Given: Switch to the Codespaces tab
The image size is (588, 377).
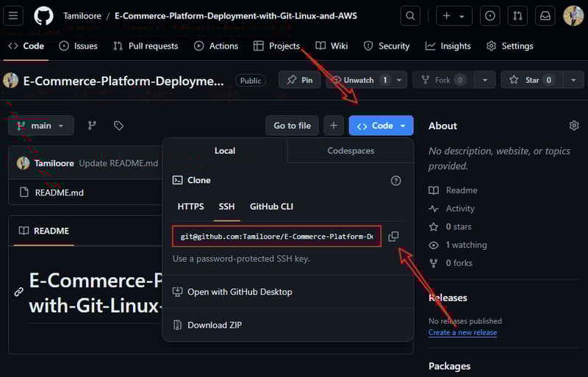Looking at the screenshot, I should pyautogui.click(x=351, y=151).
